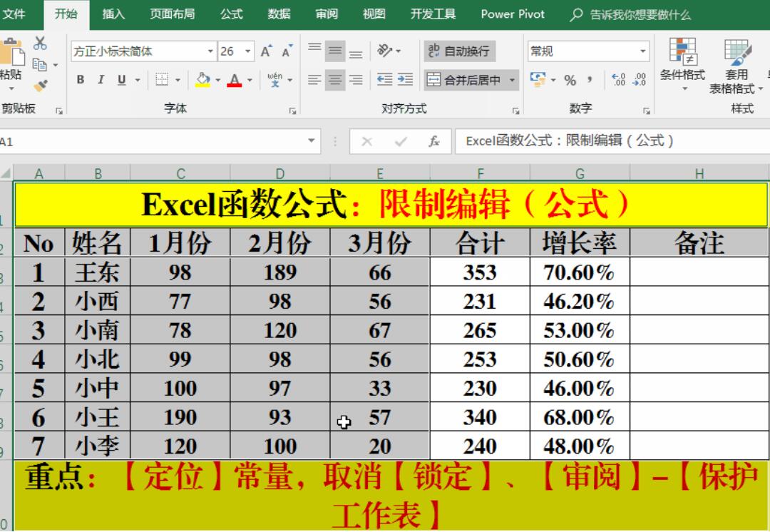Screen dimensions: 770x532
Task: Click the text orientation icon
Action: pyautogui.click(x=385, y=51)
